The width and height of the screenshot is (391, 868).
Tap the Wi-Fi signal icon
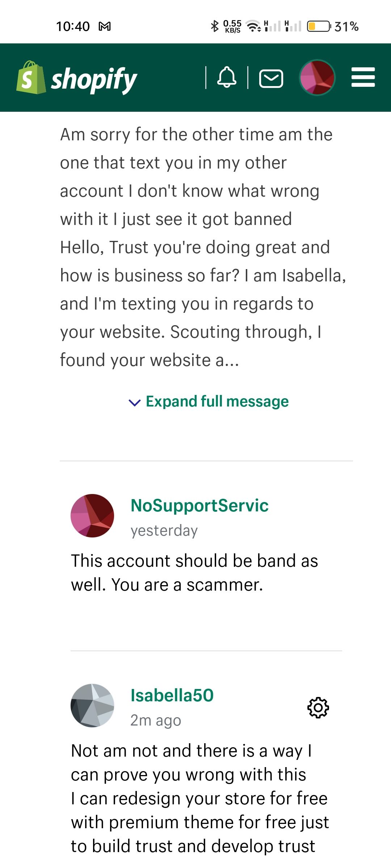point(253,26)
